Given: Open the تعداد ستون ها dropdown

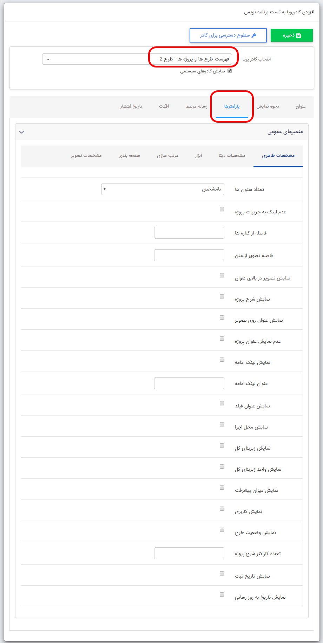Looking at the screenshot, I should [163, 189].
